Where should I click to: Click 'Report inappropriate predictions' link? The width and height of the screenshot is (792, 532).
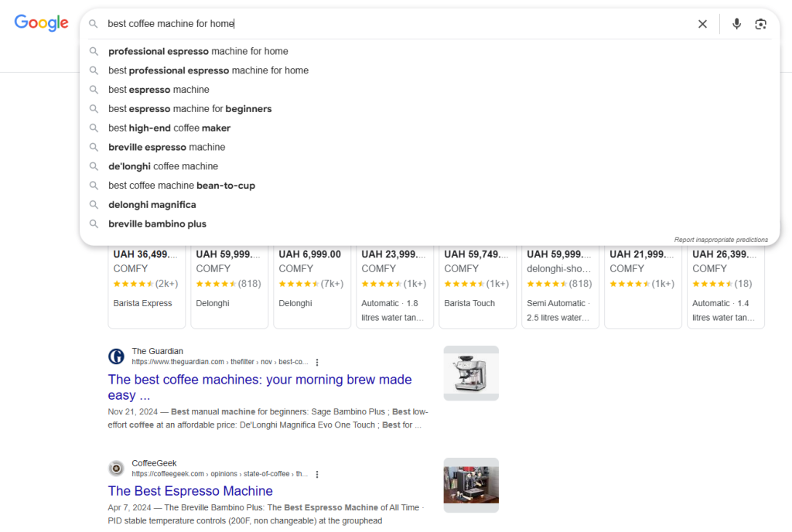(x=721, y=240)
